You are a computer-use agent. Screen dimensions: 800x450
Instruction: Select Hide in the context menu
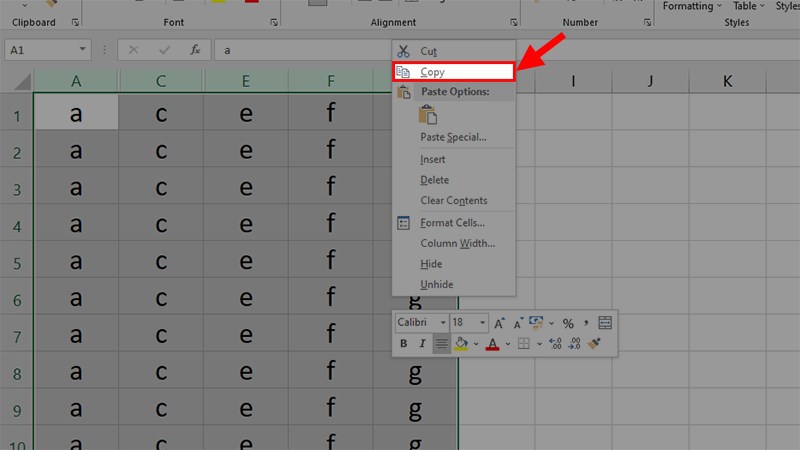click(x=431, y=264)
